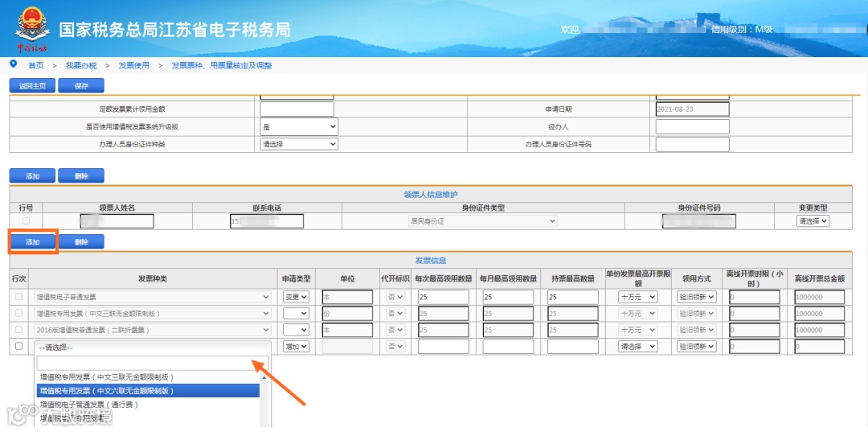Click 持票最高数量 field for 增值税电子普通发票
The height and width of the screenshot is (432, 868).
pyautogui.click(x=573, y=297)
